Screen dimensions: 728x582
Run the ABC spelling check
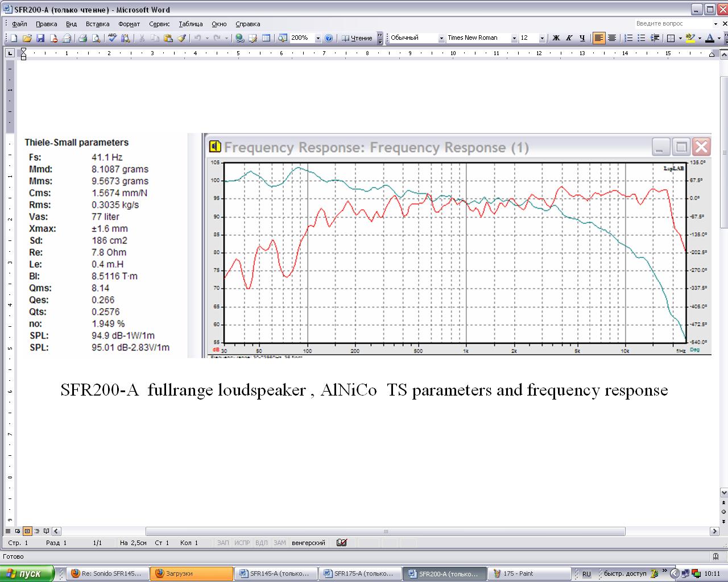(113, 38)
